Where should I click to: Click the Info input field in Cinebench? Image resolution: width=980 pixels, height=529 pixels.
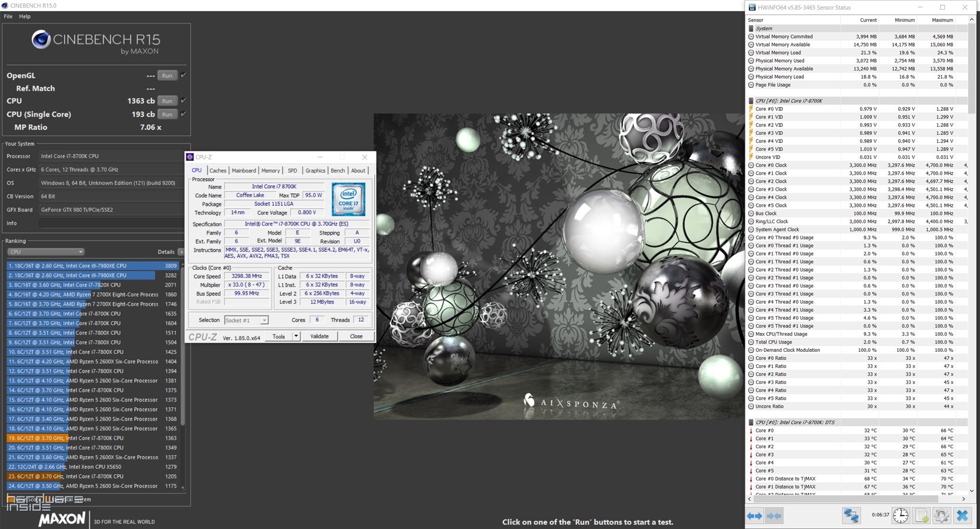click(111, 223)
